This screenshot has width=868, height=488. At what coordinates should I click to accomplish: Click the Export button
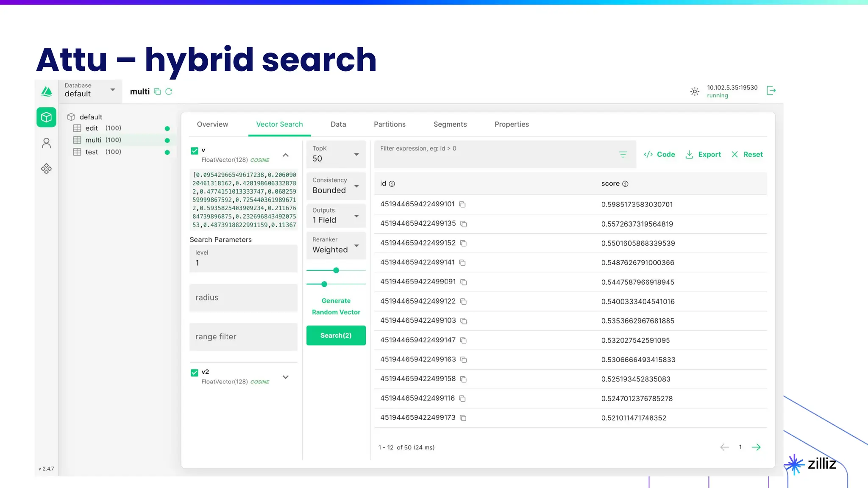point(703,155)
